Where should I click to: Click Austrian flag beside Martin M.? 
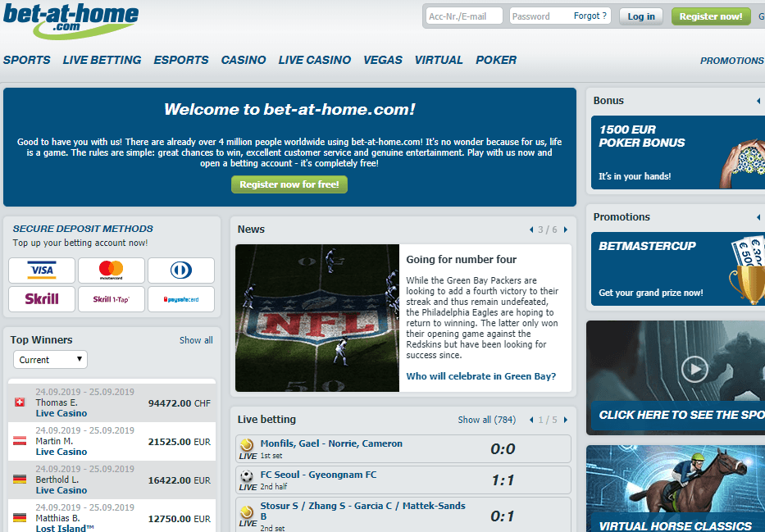pyautogui.click(x=20, y=441)
